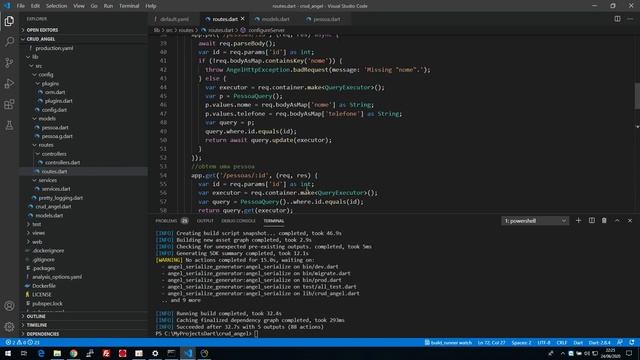Open Run and Debug view
Screen dimensions: 640x360
tap(9, 83)
